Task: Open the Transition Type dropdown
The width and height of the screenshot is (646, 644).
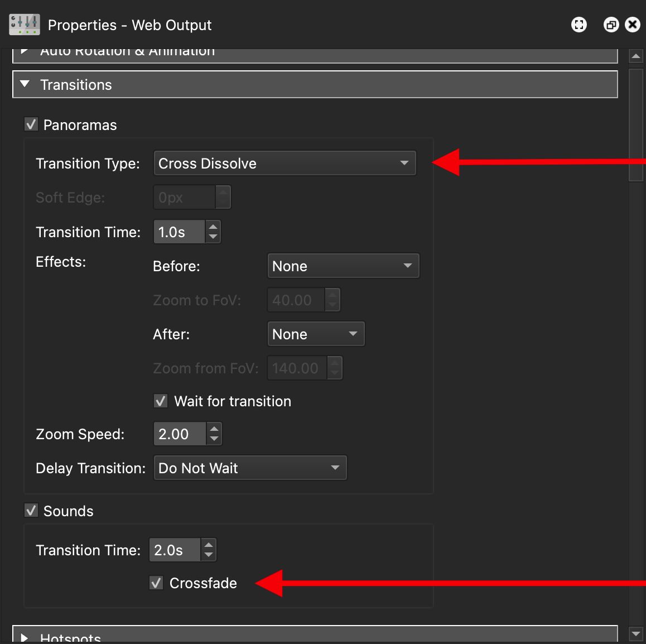Action: [x=285, y=163]
